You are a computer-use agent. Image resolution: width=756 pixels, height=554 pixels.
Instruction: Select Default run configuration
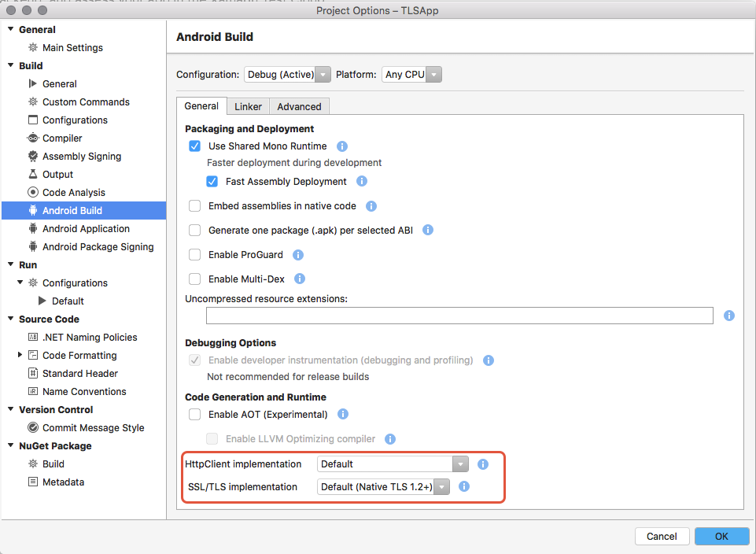[x=68, y=301]
